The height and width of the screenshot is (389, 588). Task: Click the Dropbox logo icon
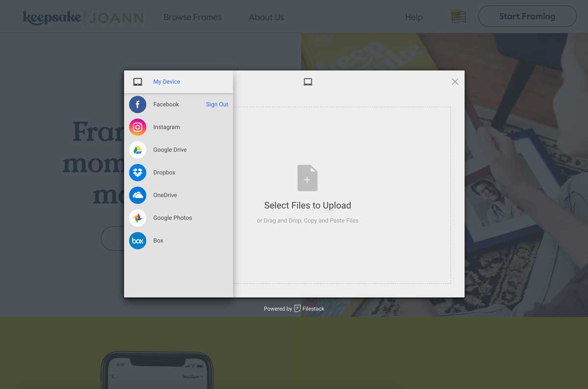tap(138, 172)
